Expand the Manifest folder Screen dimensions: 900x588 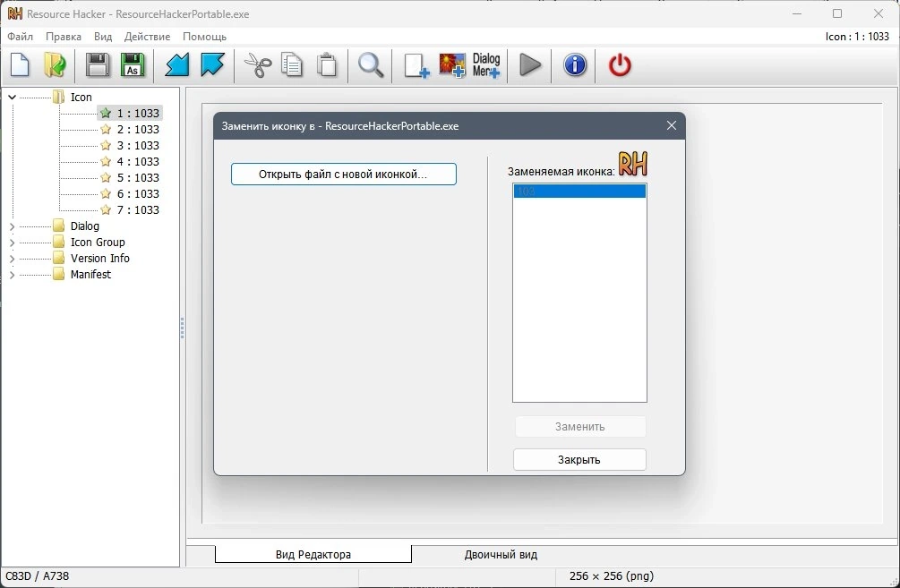coord(12,274)
